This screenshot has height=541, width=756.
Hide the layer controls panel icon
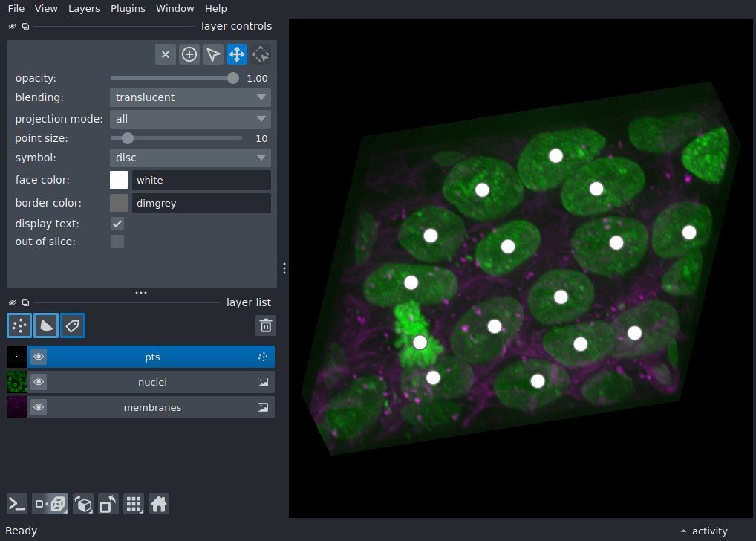pyautogui.click(x=12, y=27)
